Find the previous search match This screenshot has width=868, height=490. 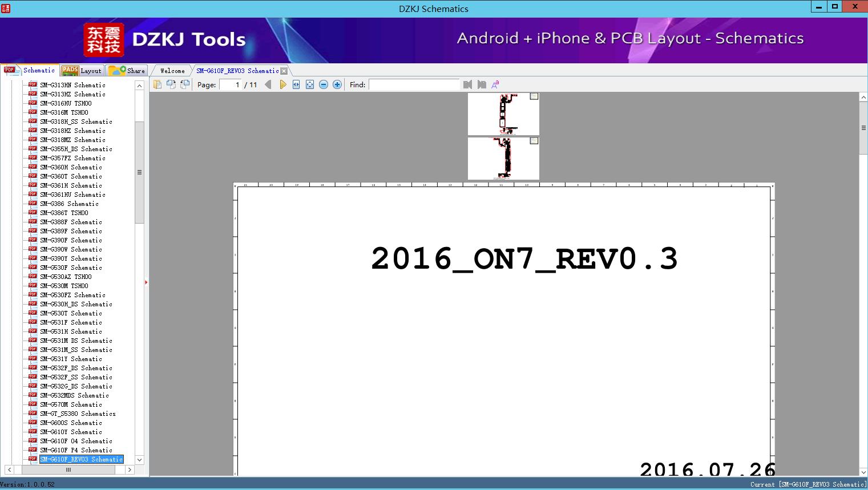[468, 84]
